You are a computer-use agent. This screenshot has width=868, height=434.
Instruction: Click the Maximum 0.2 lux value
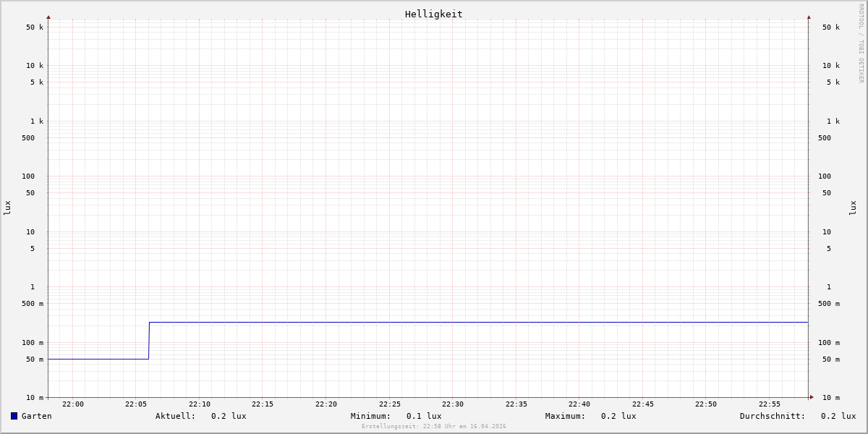point(618,416)
